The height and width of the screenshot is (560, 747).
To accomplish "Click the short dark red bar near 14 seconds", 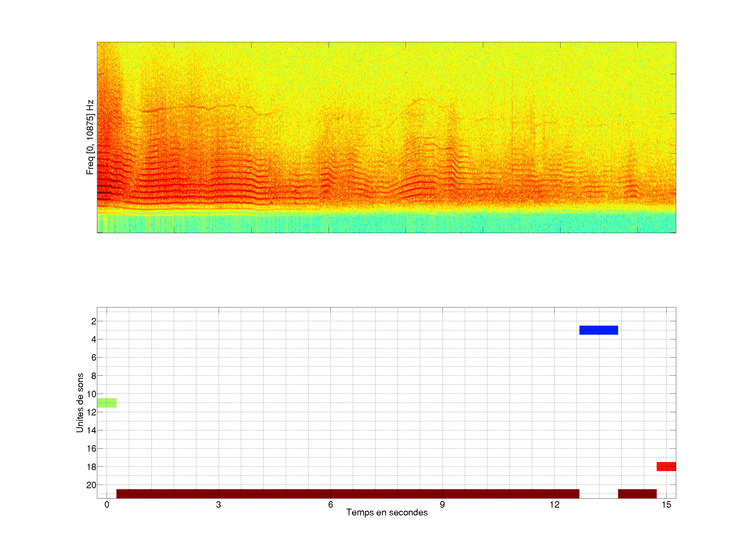I will [x=637, y=494].
